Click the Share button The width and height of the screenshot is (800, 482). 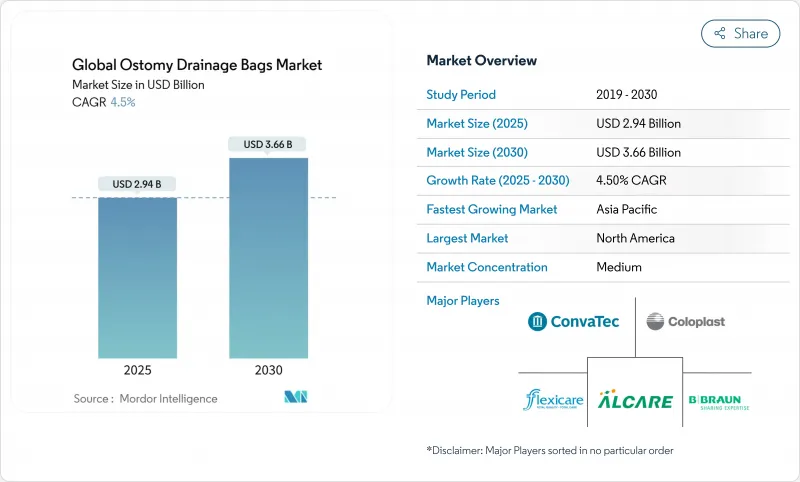(741, 33)
